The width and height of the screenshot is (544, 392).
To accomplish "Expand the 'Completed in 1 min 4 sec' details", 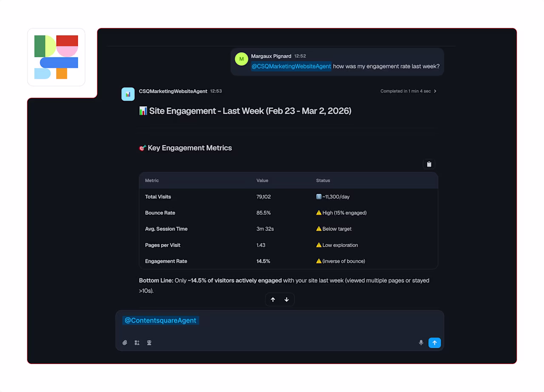I will coord(408,91).
